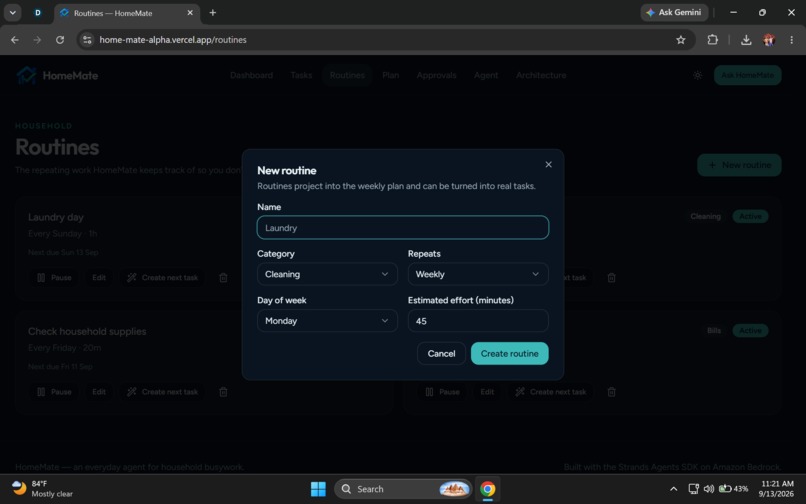Show hidden system tray icons
Image resolution: width=806 pixels, height=504 pixels.
point(673,489)
